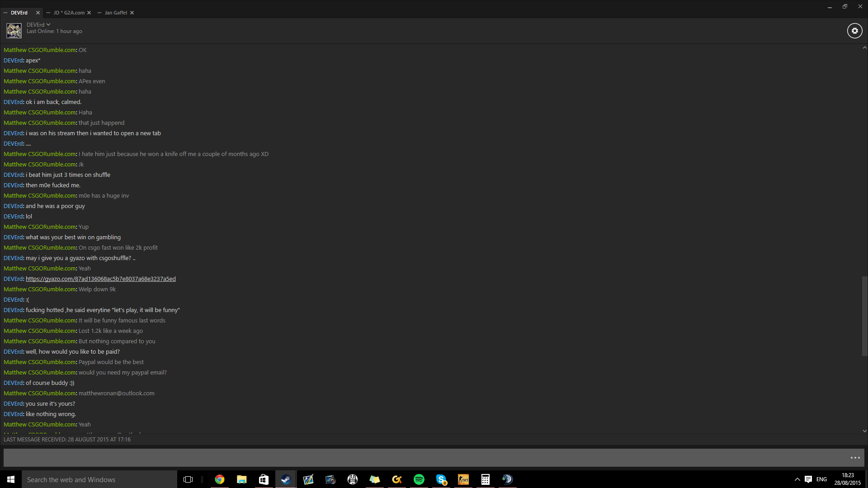Click the DEVErd tab's drag-handle dots
This screenshot has height=488, width=868.
5,13
